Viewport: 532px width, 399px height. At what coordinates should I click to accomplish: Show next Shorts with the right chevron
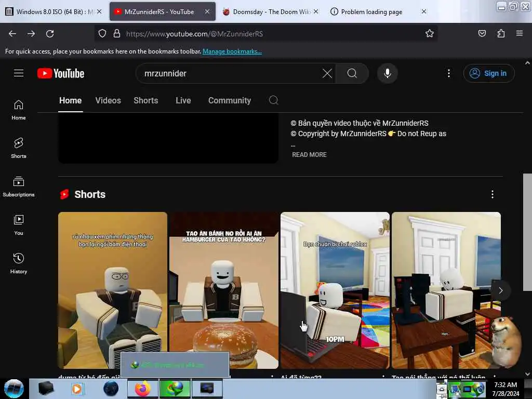pos(500,290)
